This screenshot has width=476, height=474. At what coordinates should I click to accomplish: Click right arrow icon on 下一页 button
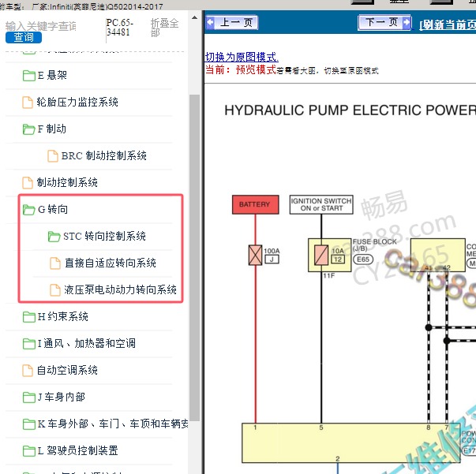click(407, 22)
